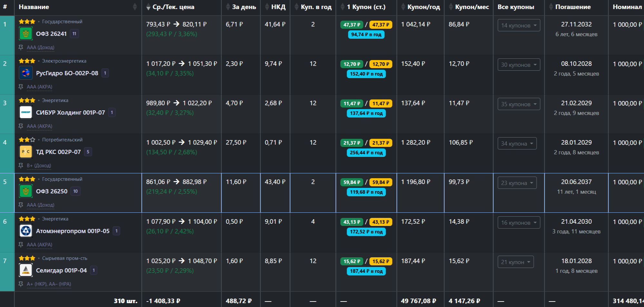The width and height of the screenshot is (644, 307).
Task: Click quantity badge 5 beside ТД РКС
Action: (x=88, y=152)
